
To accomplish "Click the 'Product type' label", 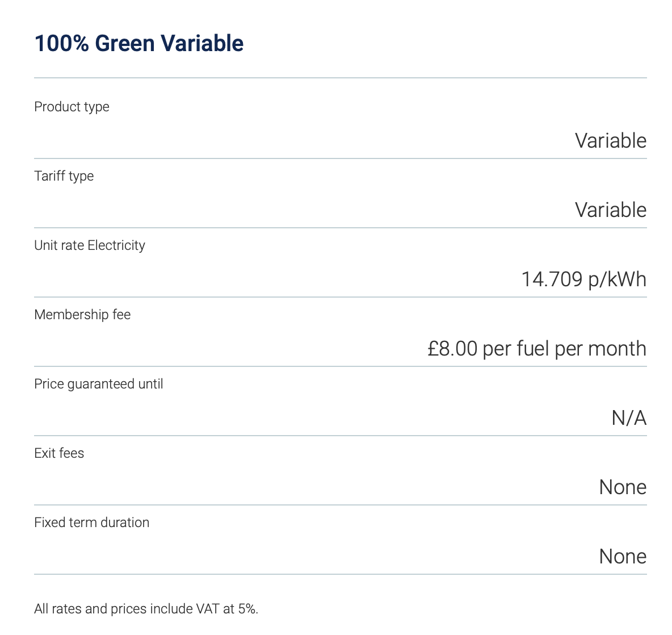I will coord(72,107).
